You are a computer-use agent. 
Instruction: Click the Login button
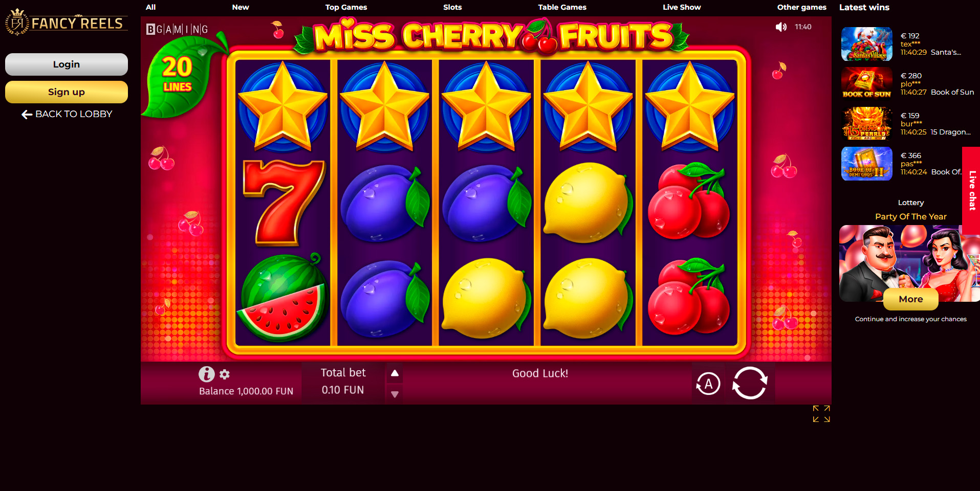coord(67,64)
